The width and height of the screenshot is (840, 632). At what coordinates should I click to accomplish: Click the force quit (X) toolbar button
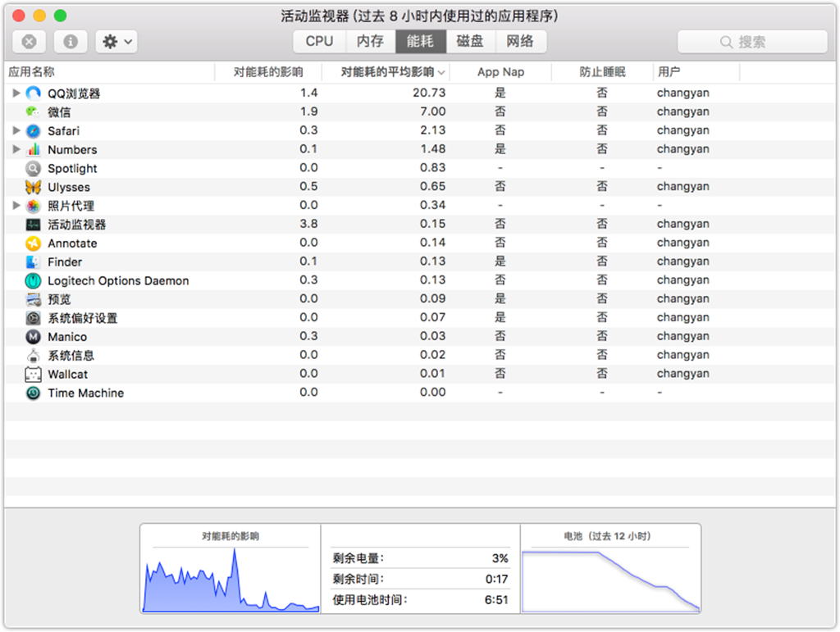(30, 42)
